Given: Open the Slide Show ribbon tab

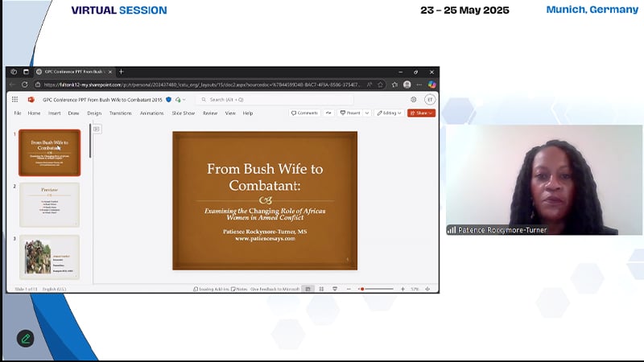Looking at the screenshot, I should point(184,113).
